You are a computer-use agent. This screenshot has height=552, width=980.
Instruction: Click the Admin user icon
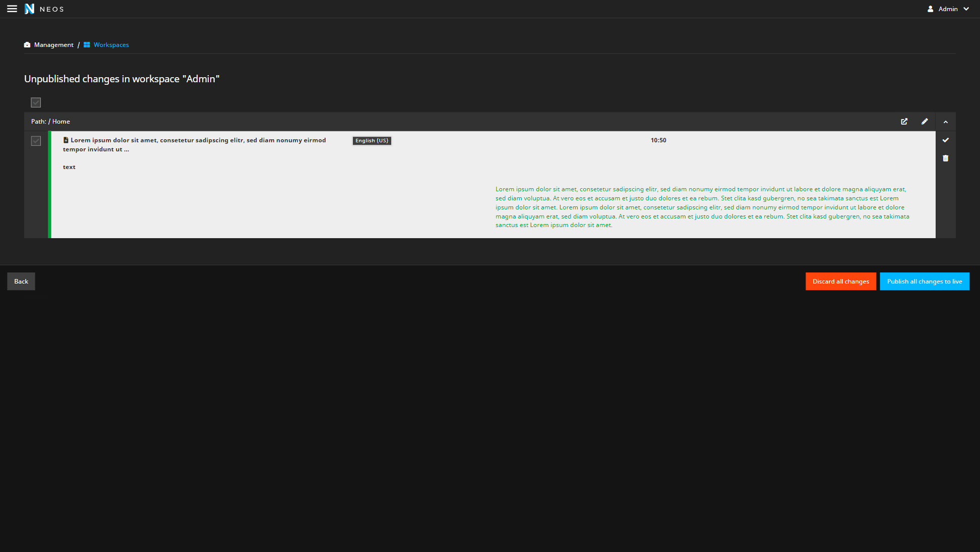[931, 9]
